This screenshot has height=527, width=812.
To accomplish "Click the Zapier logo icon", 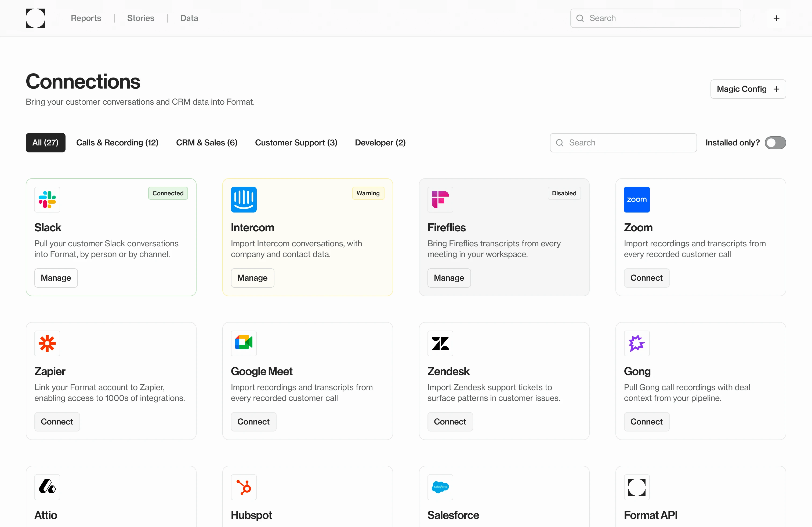I will coord(47,343).
